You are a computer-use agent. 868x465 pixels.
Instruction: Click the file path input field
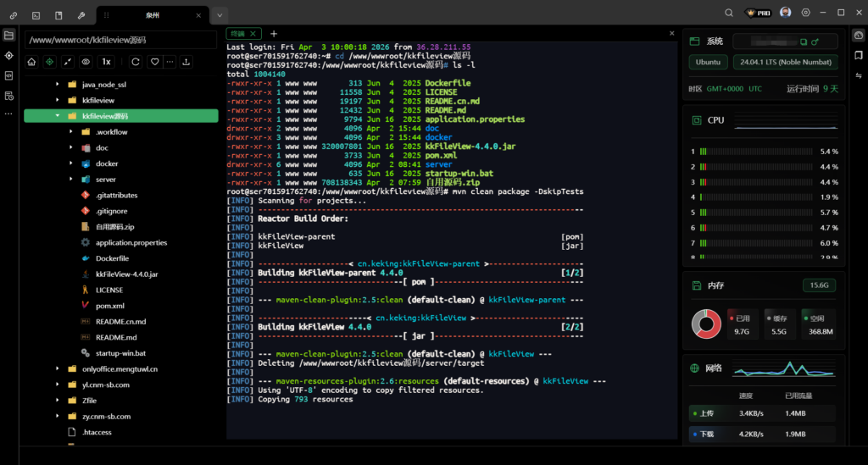pyautogui.click(x=120, y=40)
